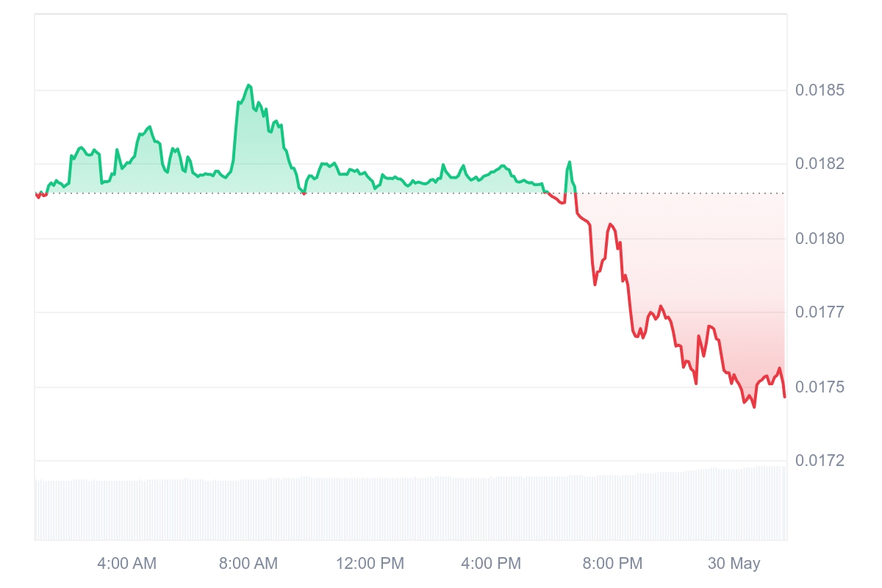Click the last green spike before the red decline

[x=569, y=162]
